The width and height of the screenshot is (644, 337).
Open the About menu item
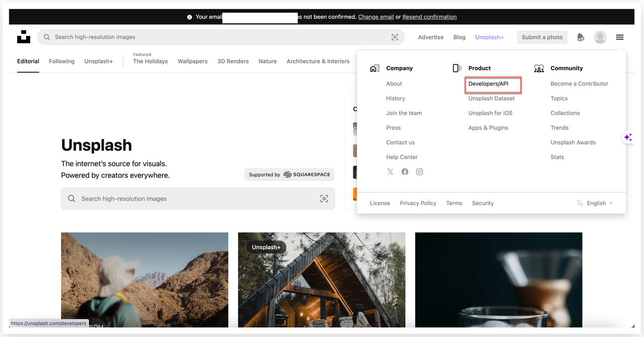(x=394, y=84)
